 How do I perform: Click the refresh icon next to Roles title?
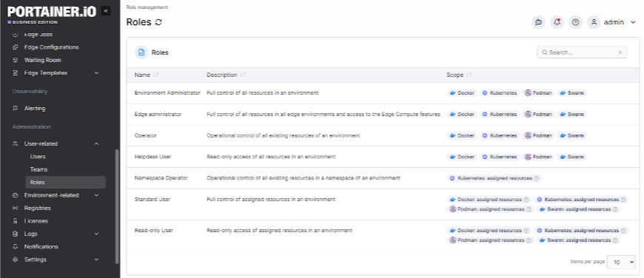click(x=158, y=22)
